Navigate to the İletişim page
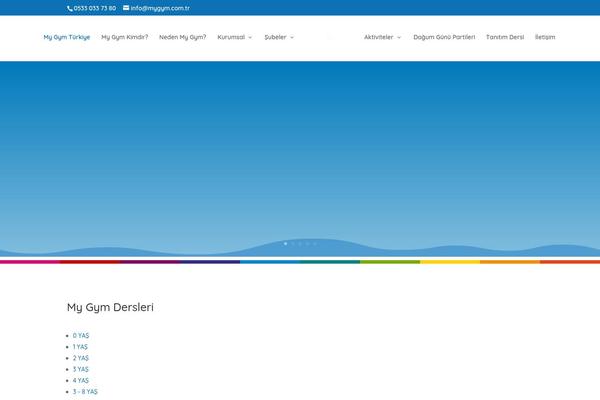Viewport: 600px width, 400px height. coord(545,37)
